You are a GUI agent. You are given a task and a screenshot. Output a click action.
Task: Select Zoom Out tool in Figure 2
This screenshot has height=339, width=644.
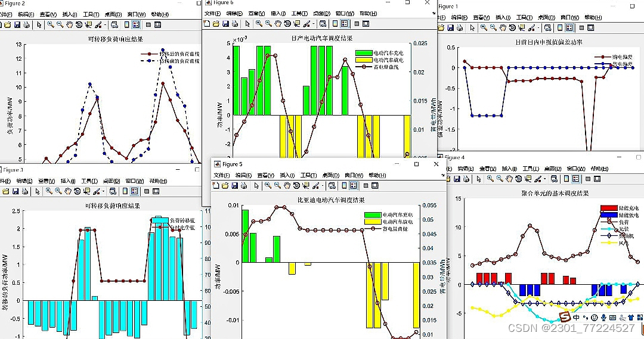60,24
